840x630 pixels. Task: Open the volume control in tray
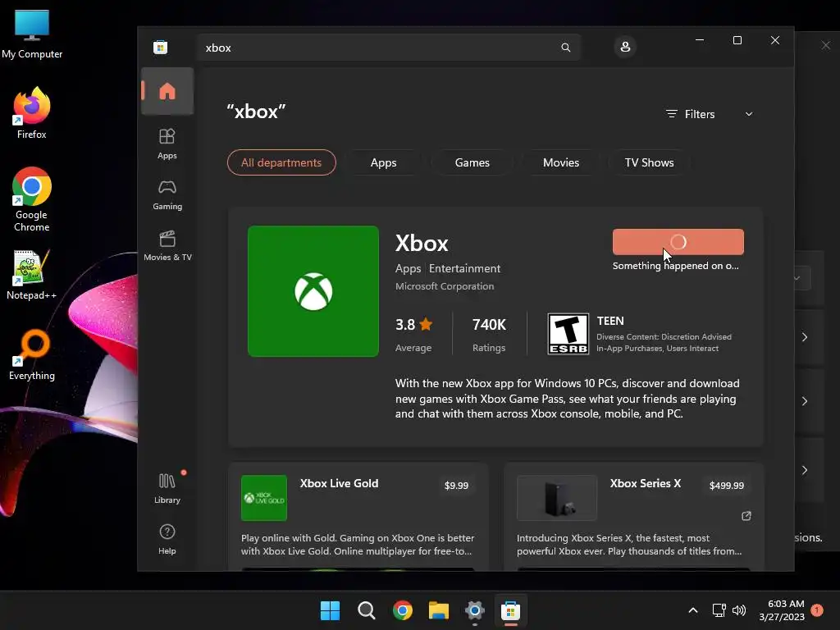[739, 610]
